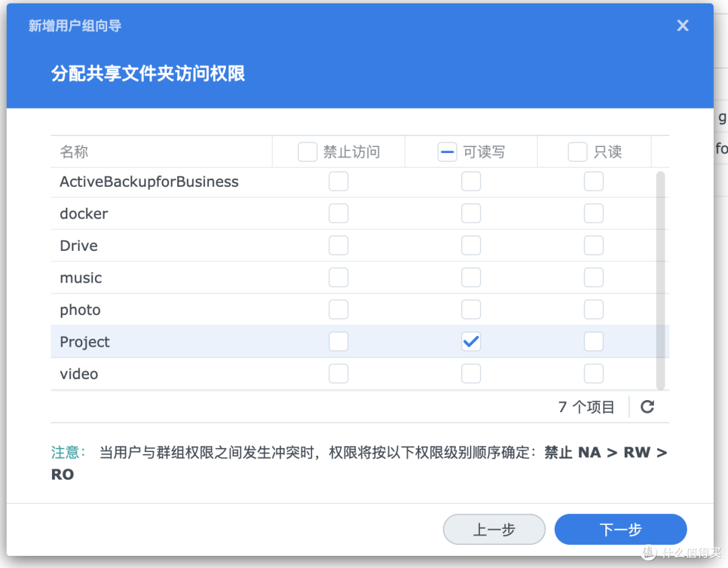728x568 pixels.
Task: Toggle the 可读写 header checkbox
Action: coord(447,152)
